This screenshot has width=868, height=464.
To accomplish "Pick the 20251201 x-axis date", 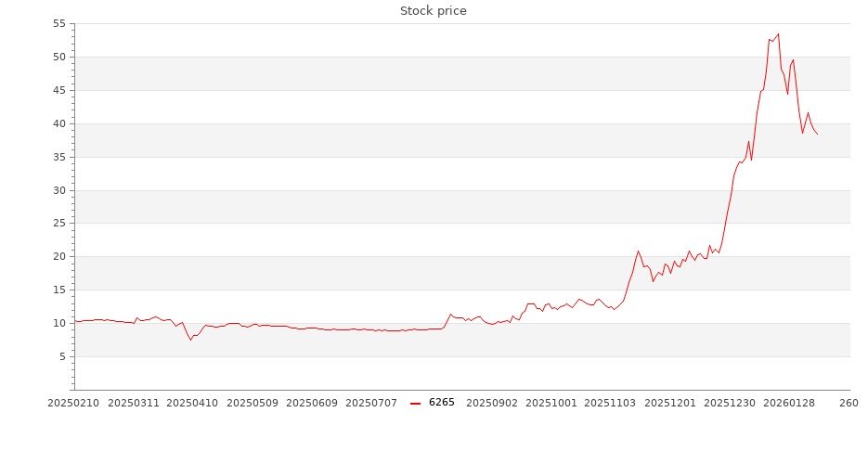I will pyautogui.click(x=670, y=403).
